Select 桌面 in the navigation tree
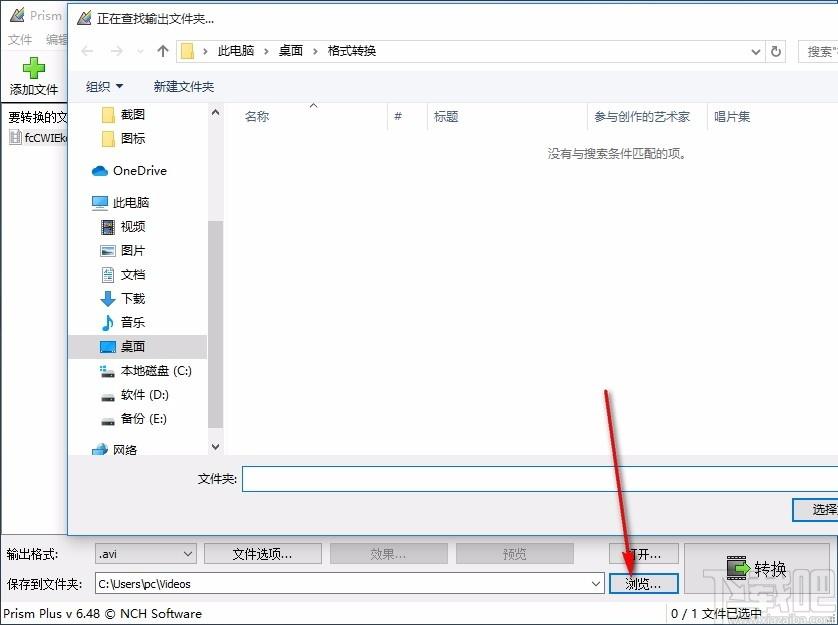The height and width of the screenshot is (625, 838). pyautogui.click(x=137, y=346)
